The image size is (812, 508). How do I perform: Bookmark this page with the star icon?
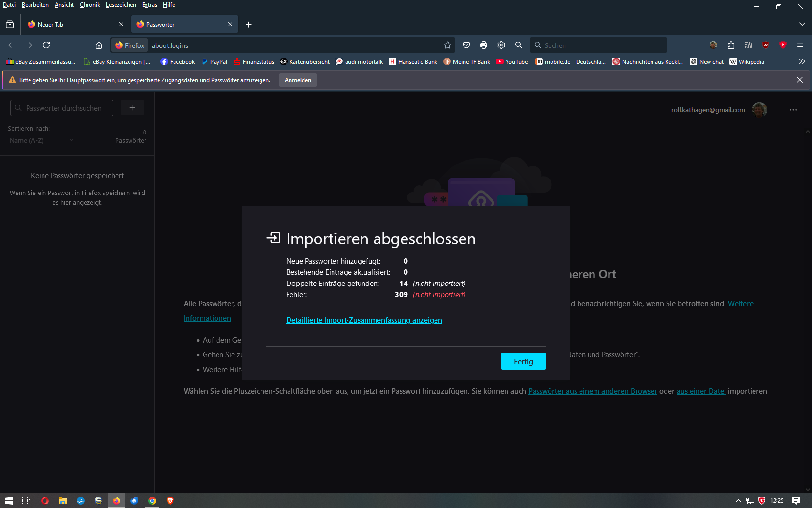click(x=448, y=45)
